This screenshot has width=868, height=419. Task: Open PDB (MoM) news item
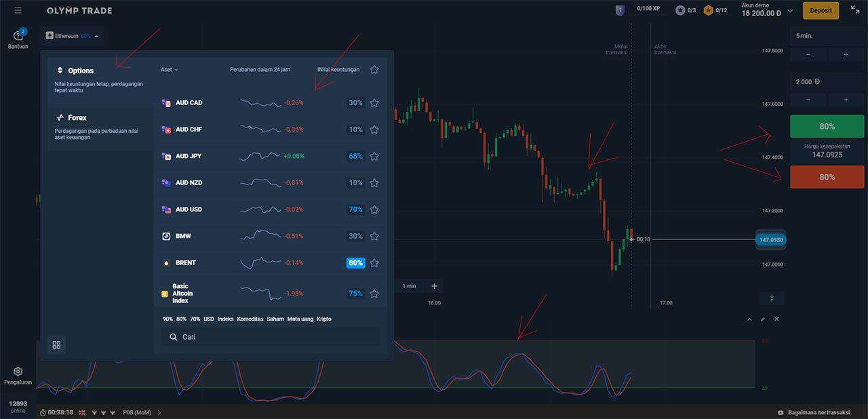pyautogui.click(x=136, y=412)
